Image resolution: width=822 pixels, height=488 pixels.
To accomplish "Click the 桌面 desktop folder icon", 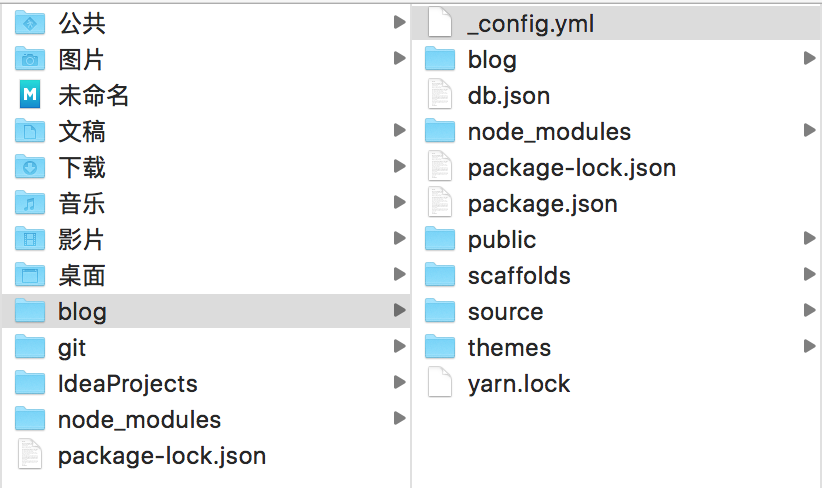I will [31, 275].
